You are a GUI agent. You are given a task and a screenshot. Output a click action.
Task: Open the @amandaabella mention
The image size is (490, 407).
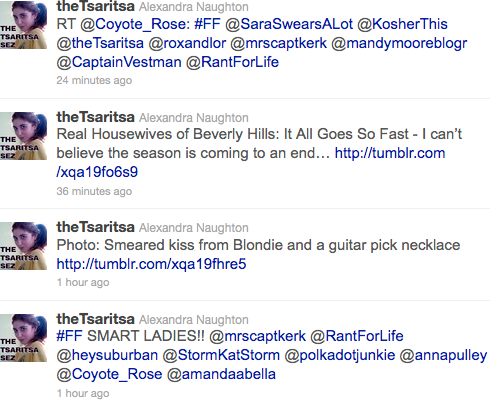pyautogui.click(x=221, y=374)
